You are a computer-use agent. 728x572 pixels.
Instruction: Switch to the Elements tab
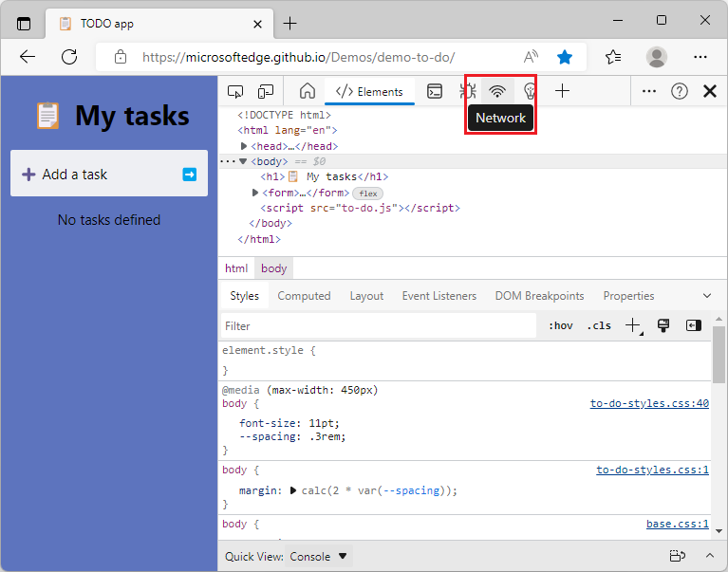369,92
